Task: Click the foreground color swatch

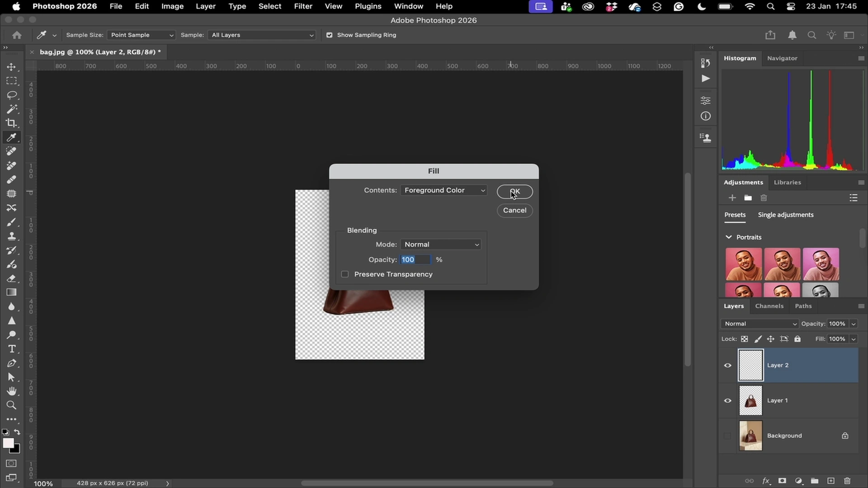Action: pos(8,443)
